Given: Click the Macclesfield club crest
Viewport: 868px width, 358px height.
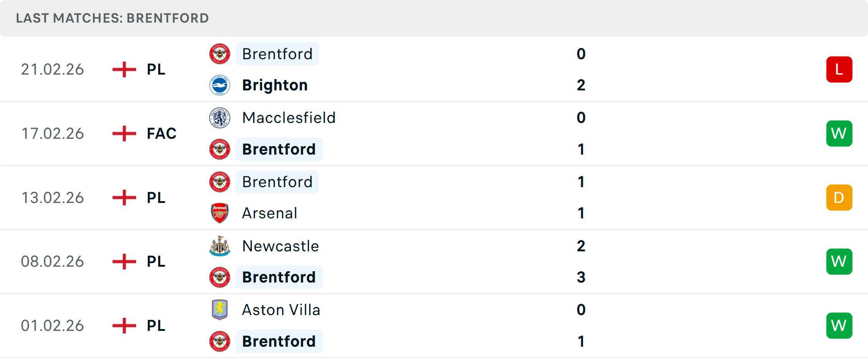Looking at the screenshot, I should tap(220, 118).
